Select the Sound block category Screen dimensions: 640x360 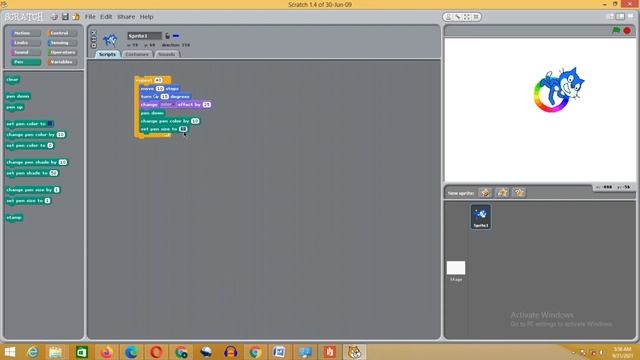(25, 52)
